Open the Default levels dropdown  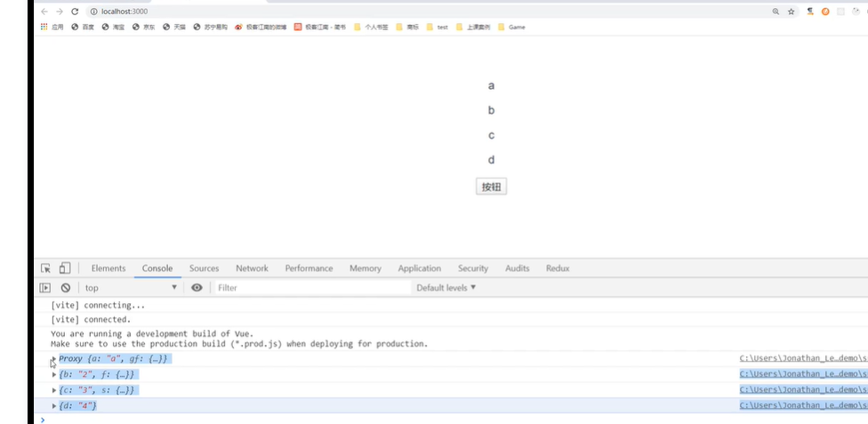click(x=446, y=287)
